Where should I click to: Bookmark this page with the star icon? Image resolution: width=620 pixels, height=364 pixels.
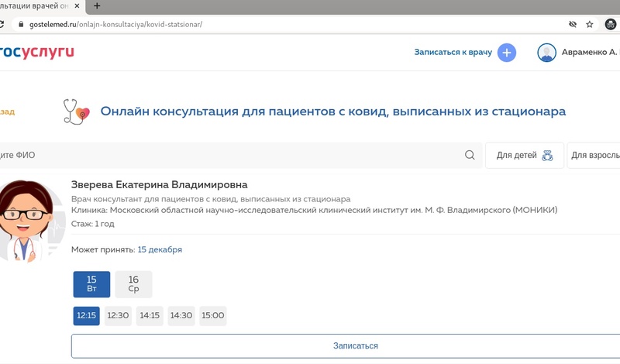click(x=590, y=25)
